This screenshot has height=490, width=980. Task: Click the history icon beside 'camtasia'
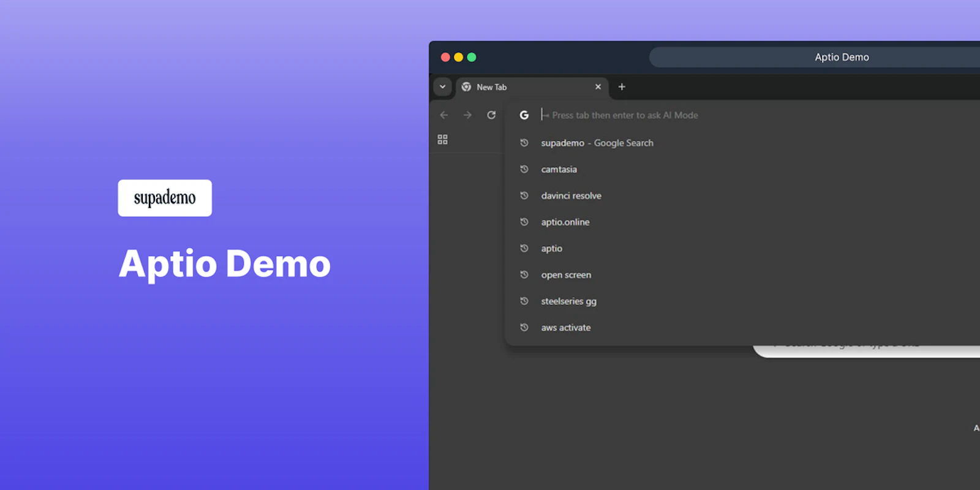click(524, 169)
